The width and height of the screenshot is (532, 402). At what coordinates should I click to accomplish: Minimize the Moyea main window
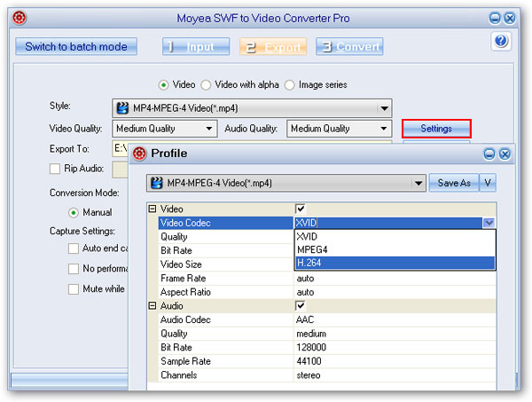click(495, 18)
